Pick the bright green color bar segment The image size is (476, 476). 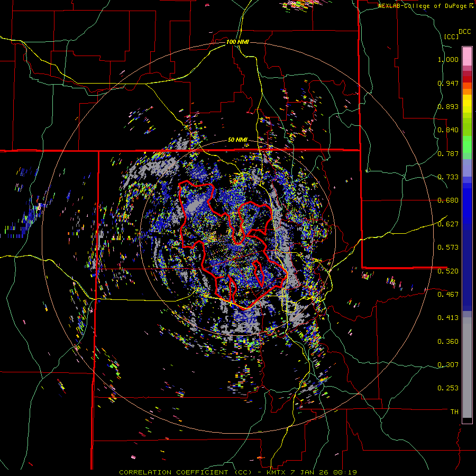tap(467, 144)
